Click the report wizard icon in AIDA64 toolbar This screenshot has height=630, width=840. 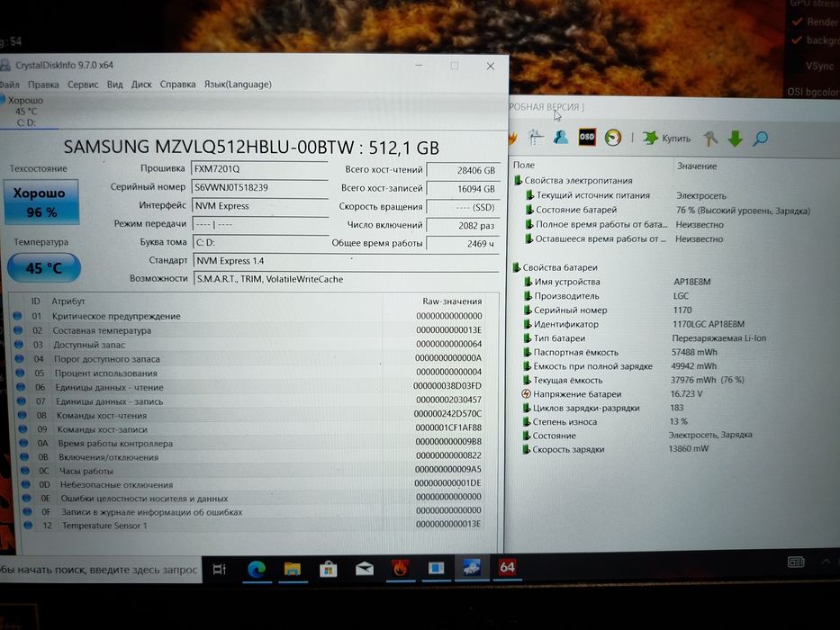click(x=536, y=137)
